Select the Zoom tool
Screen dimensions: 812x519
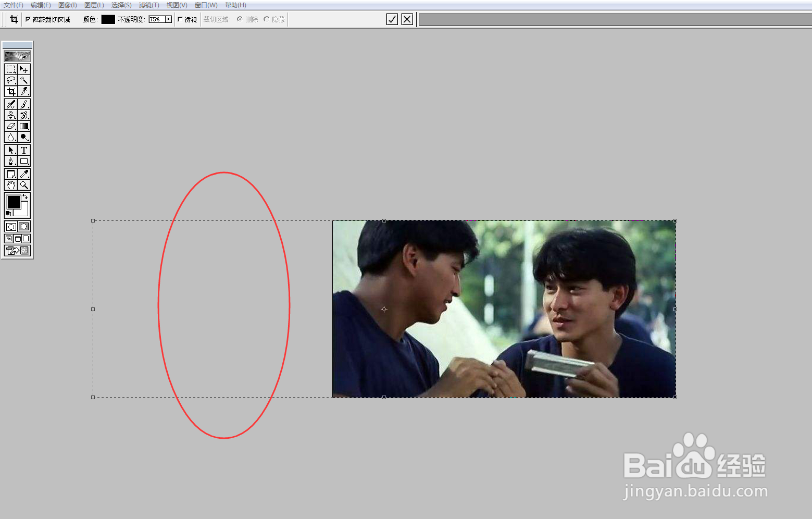(x=24, y=185)
